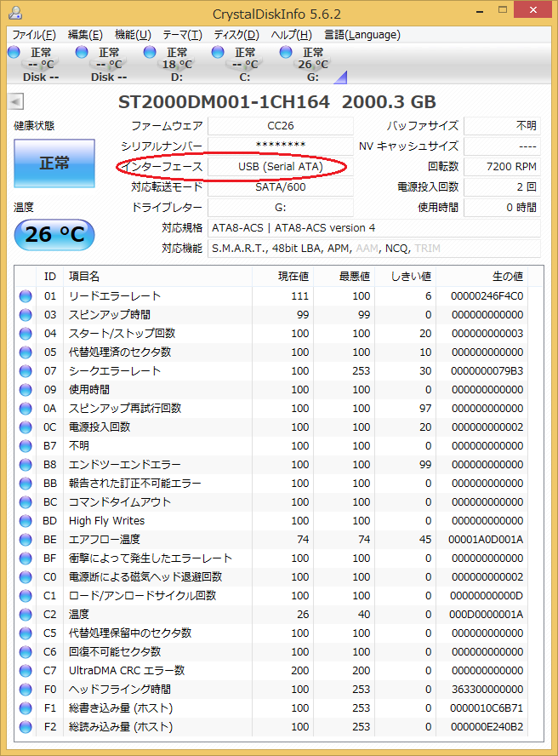Image resolution: width=558 pixels, height=756 pixels.
Task: Select raw value 00001A0D001A
Action: coord(486,540)
